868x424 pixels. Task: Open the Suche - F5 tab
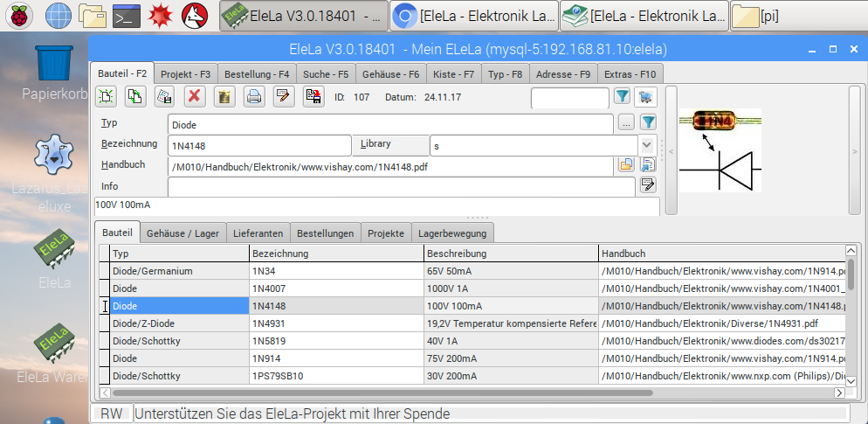point(326,74)
